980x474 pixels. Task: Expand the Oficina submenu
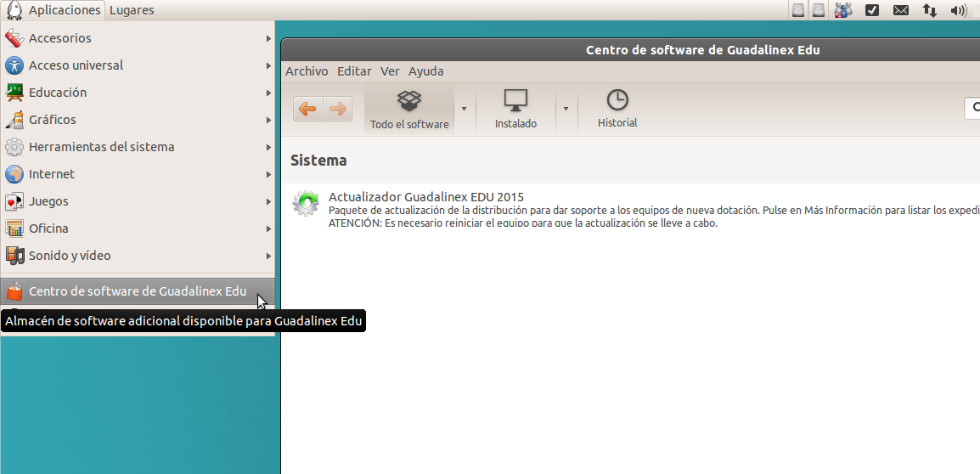138,229
